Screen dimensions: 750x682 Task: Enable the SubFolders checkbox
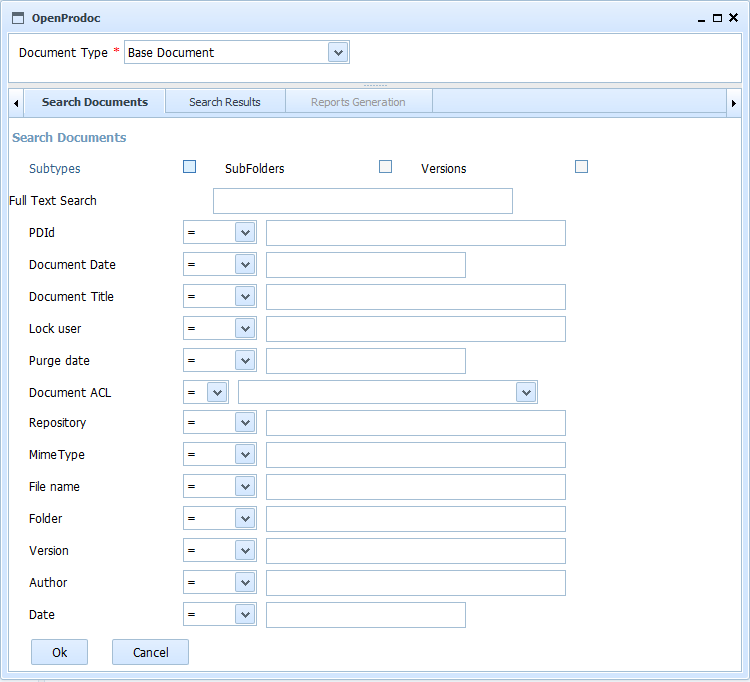[x=386, y=166]
